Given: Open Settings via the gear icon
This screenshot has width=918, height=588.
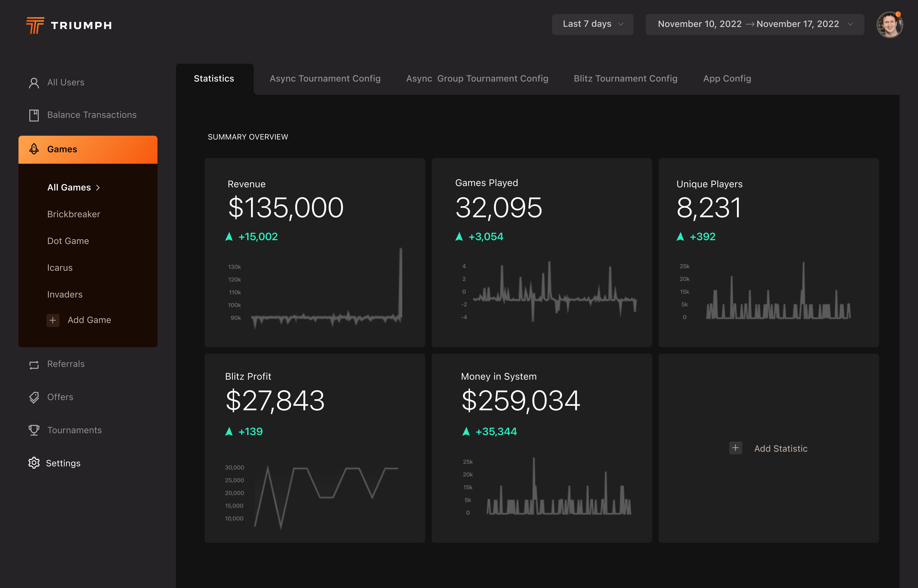Looking at the screenshot, I should click(x=34, y=463).
